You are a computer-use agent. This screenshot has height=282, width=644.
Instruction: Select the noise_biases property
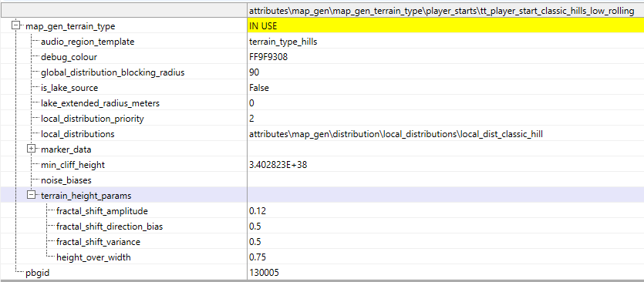(66, 180)
